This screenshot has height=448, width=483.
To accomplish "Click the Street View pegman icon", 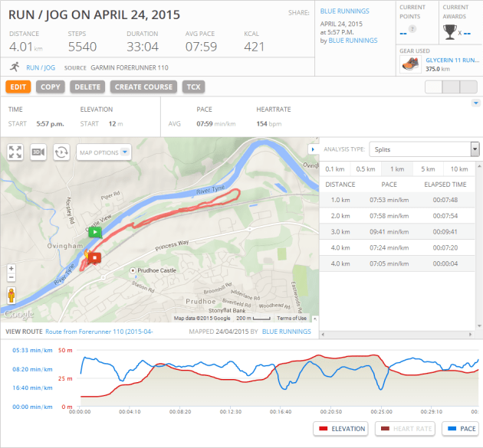I will click(x=11, y=295).
